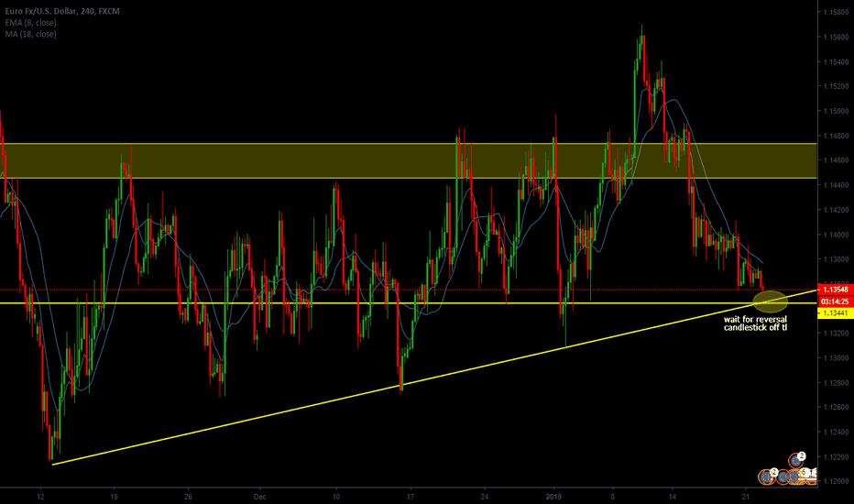
Task: Click the 14 date label on the time axis
Action: 672,497
